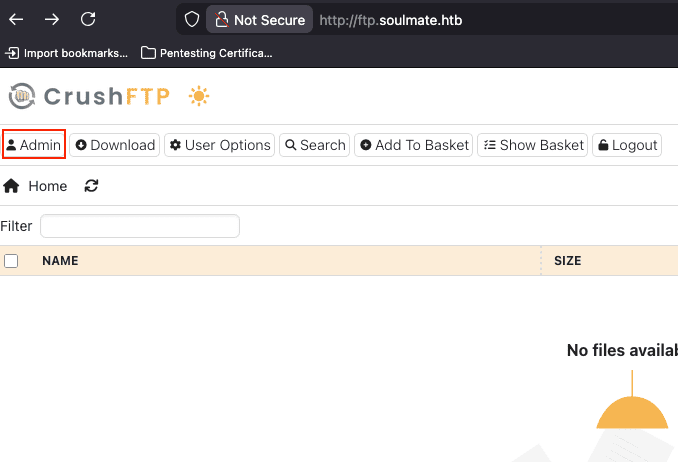Click the shield tracking protection icon

[x=192, y=20]
